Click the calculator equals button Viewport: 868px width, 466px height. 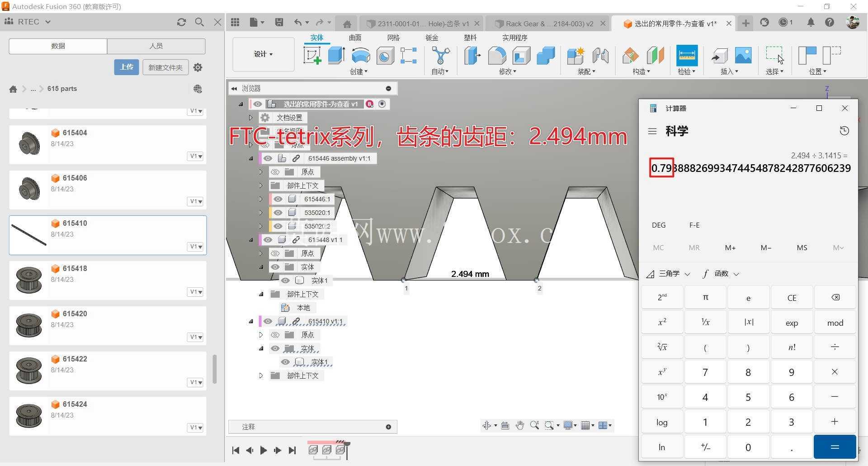835,447
